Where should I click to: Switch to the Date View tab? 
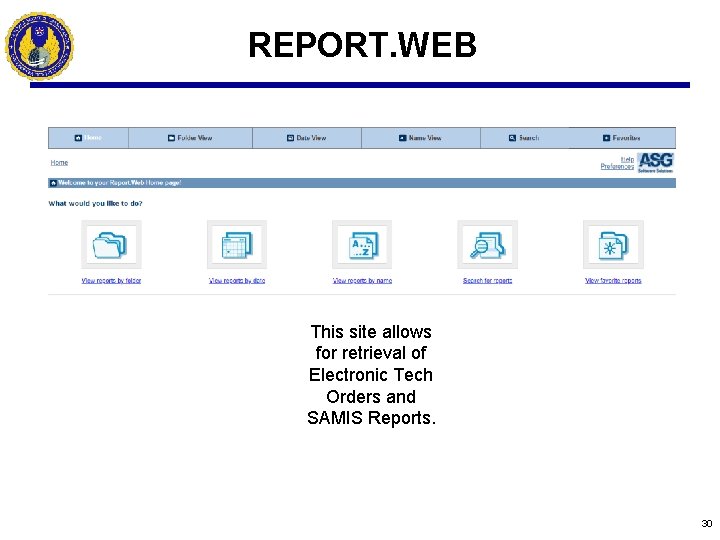(x=307, y=138)
